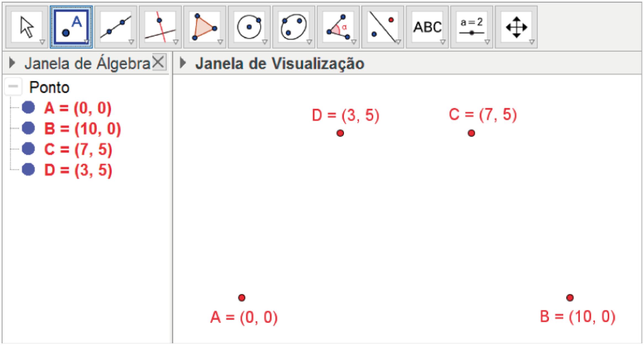
Task: Collapse the Ponto group in the tree
Action: tap(13, 87)
